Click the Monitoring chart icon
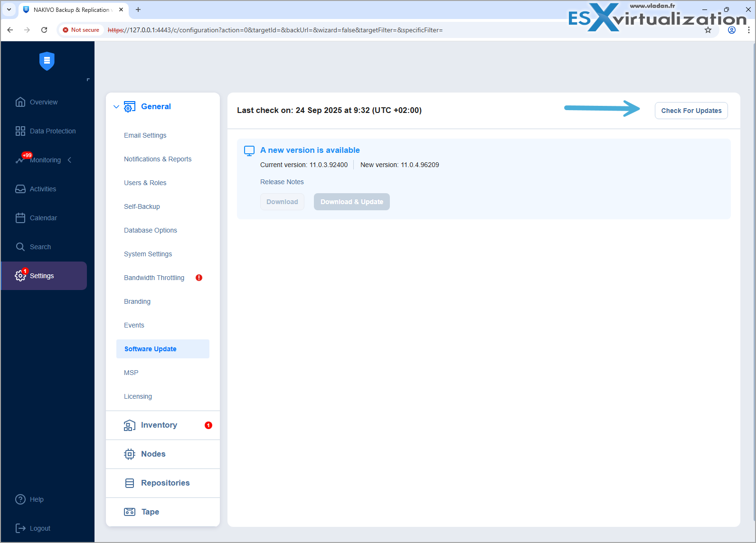The height and width of the screenshot is (543, 756). (19, 160)
